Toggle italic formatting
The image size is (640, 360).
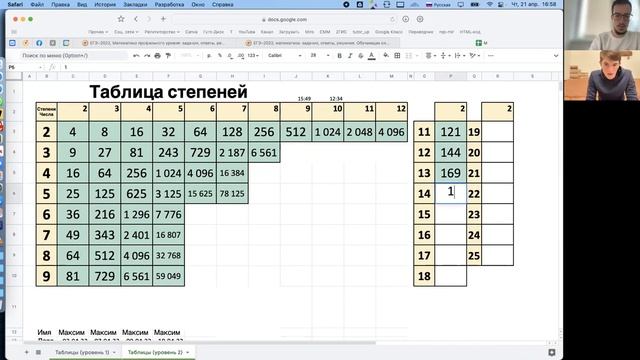(350, 56)
